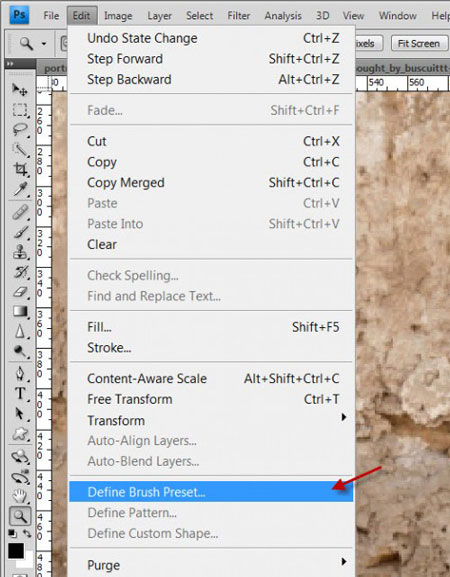
Task: Open the Select menu
Action: (199, 16)
